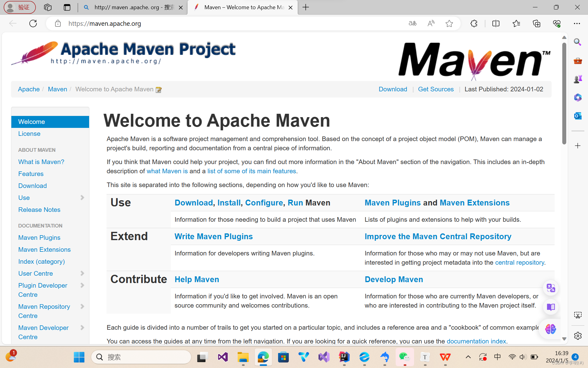
Task: Open the settings and more ellipsis menu
Action: click(577, 24)
